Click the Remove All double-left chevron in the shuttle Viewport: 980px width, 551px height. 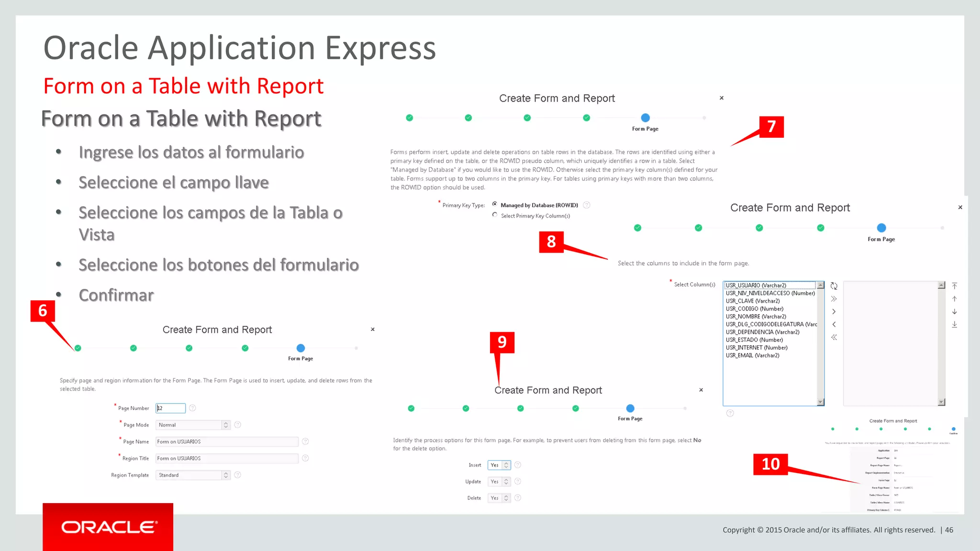click(x=834, y=338)
